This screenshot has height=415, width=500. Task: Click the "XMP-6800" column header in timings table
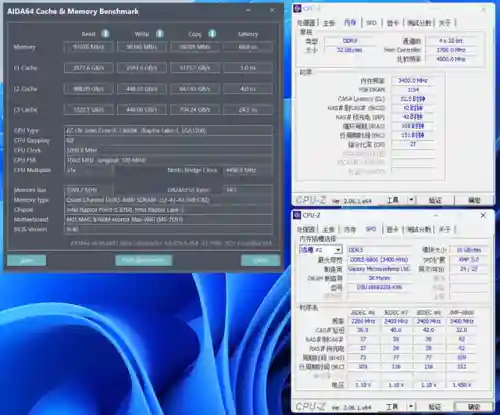click(x=461, y=312)
